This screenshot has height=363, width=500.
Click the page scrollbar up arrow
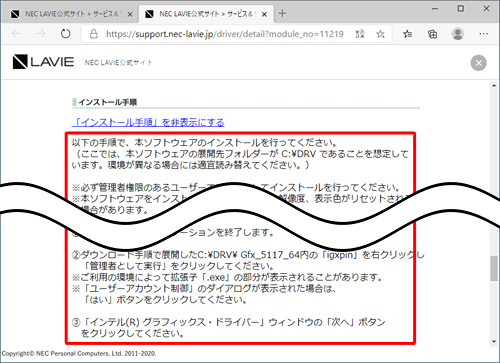click(x=494, y=86)
